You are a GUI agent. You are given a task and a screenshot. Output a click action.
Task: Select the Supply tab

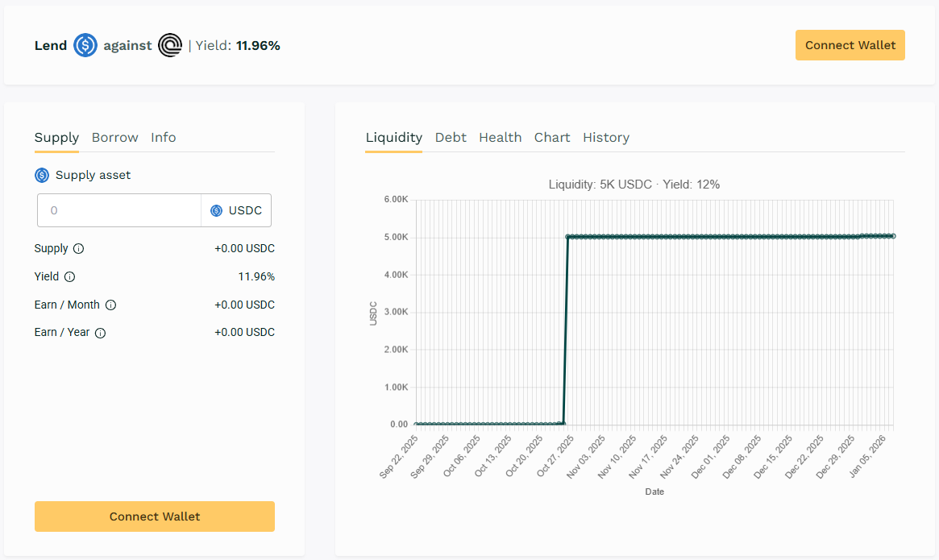pyautogui.click(x=56, y=138)
